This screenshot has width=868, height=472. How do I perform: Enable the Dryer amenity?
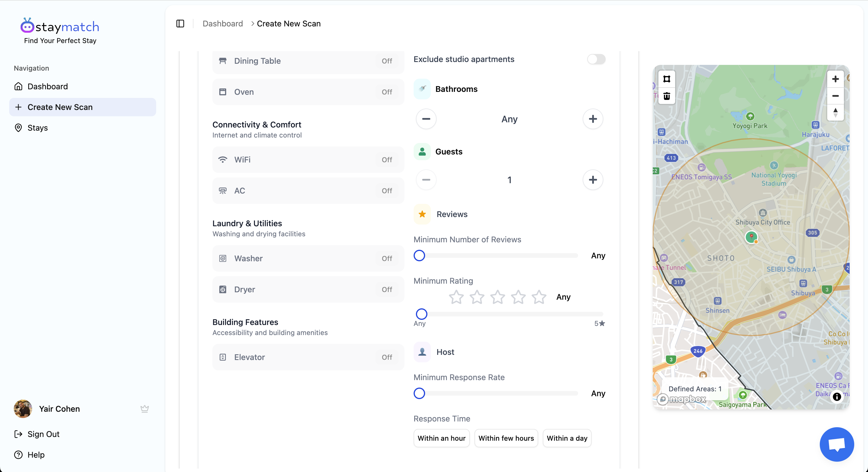pos(308,289)
